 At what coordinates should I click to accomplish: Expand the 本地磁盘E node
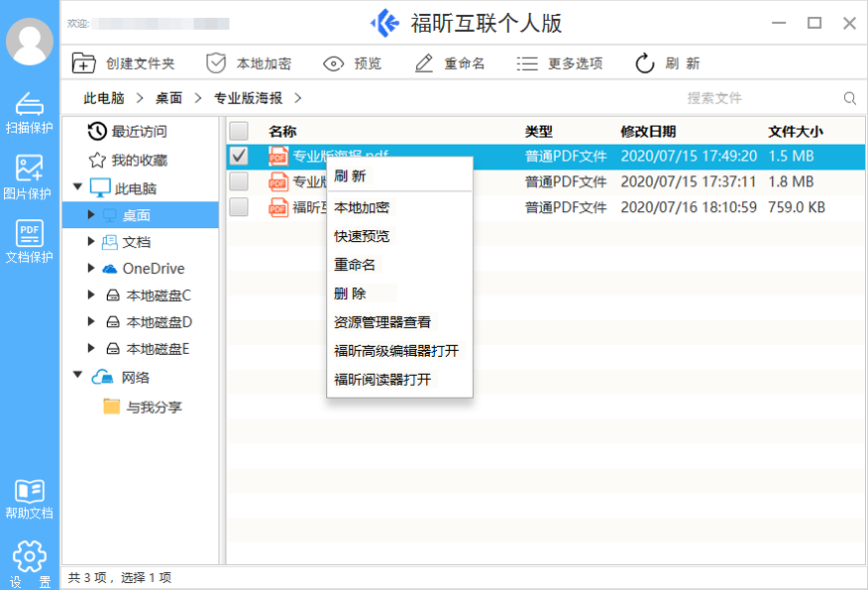pos(91,347)
